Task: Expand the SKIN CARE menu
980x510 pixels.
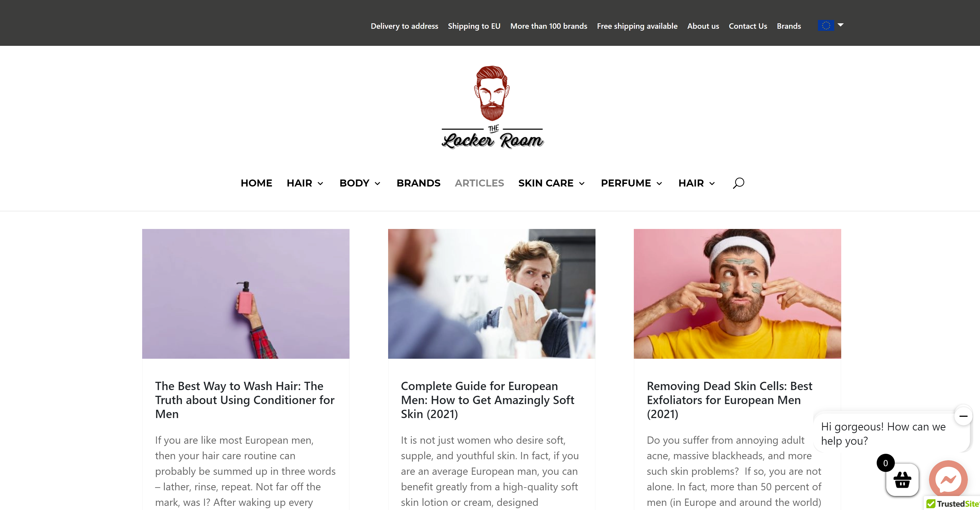Action: click(551, 183)
